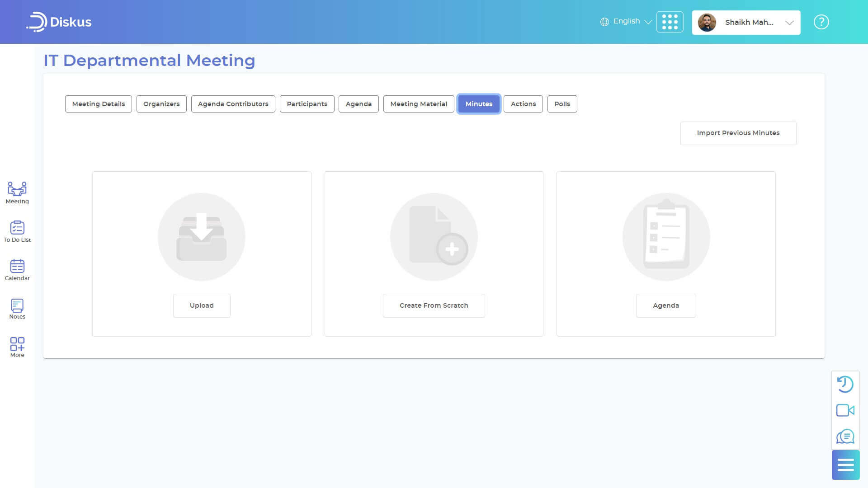Click the help question mark icon
Image resolution: width=868 pixels, height=488 pixels.
(x=821, y=22)
